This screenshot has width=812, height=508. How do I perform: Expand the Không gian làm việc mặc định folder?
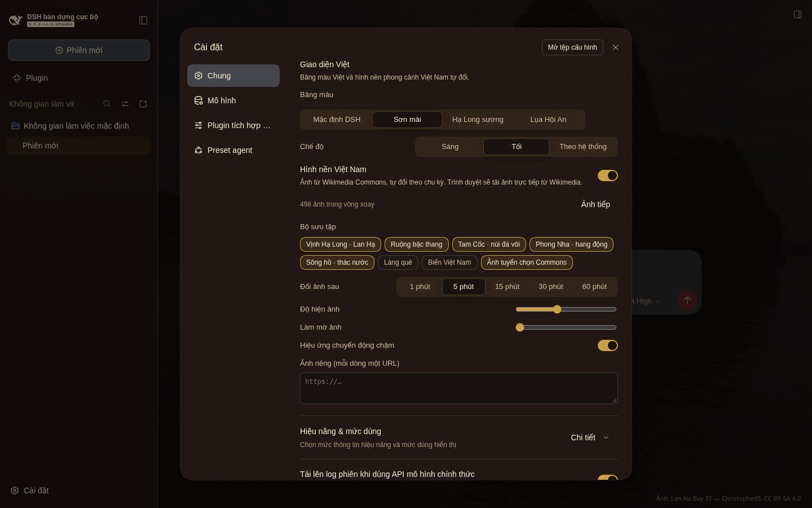pos(79,126)
